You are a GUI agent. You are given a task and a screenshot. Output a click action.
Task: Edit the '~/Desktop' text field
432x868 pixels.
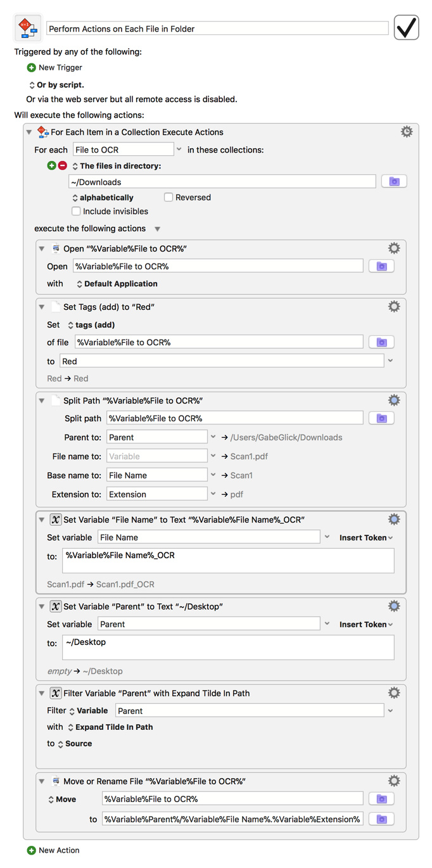tap(228, 648)
